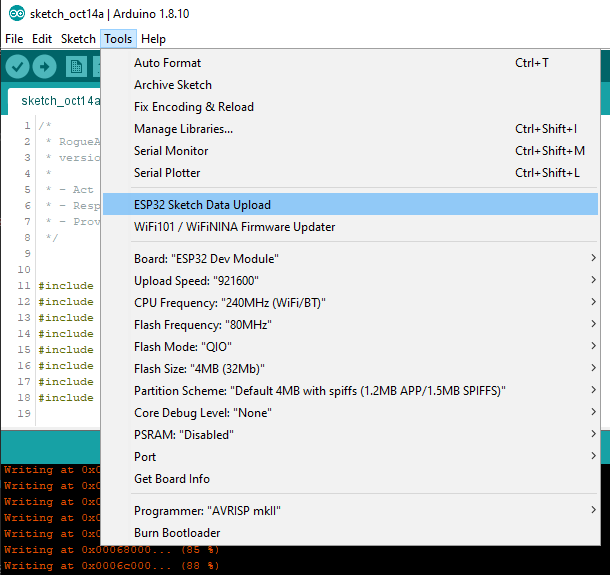The image size is (610, 575).
Task: Run ESP32 Sketch Data Upload
Action: pyautogui.click(x=350, y=204)
